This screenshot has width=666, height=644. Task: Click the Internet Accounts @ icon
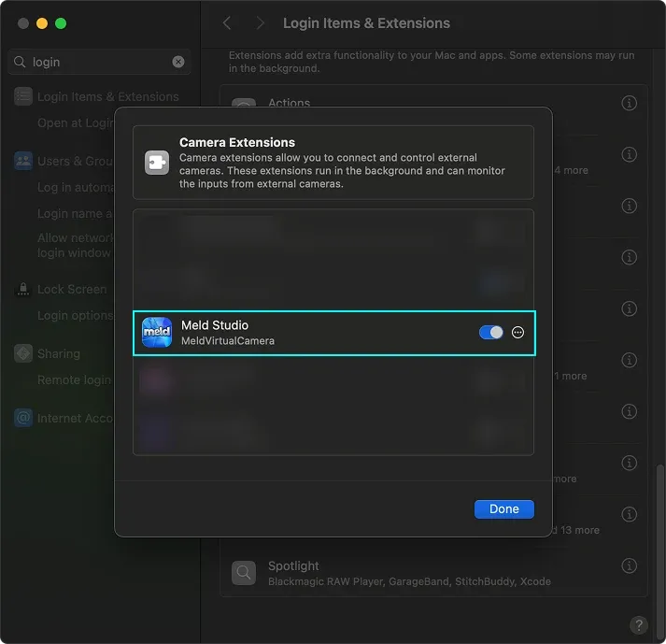[23, 419]
